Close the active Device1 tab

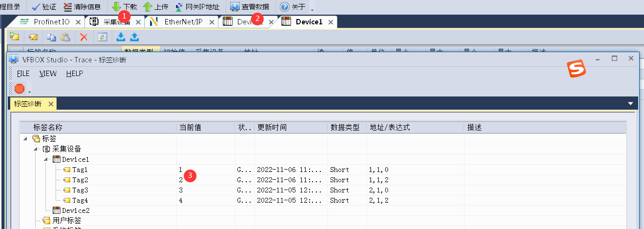[x=331, y=22]
